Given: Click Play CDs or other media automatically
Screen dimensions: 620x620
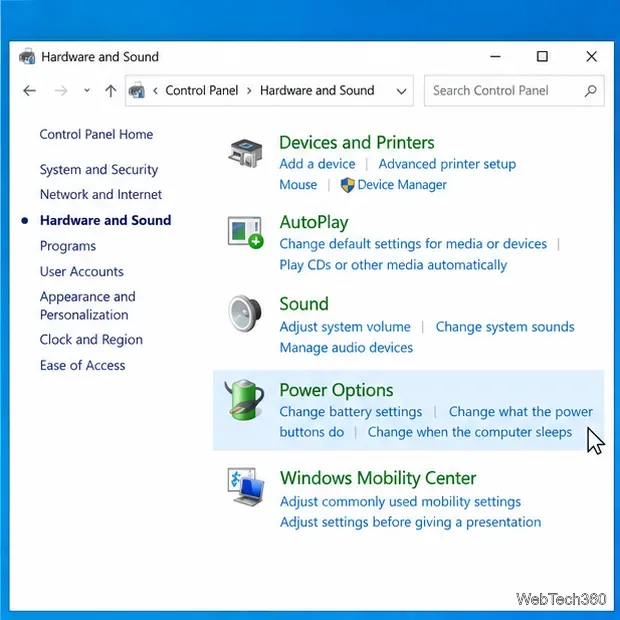Looking at the screenshot, I should pos(393,265).
